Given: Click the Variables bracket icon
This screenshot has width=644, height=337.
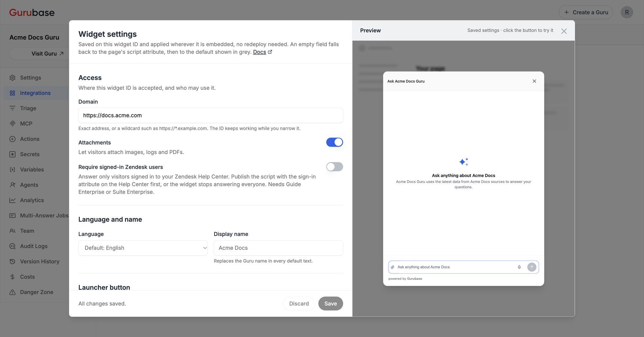Looking at the screenshot, I should [x=13, y=169].
